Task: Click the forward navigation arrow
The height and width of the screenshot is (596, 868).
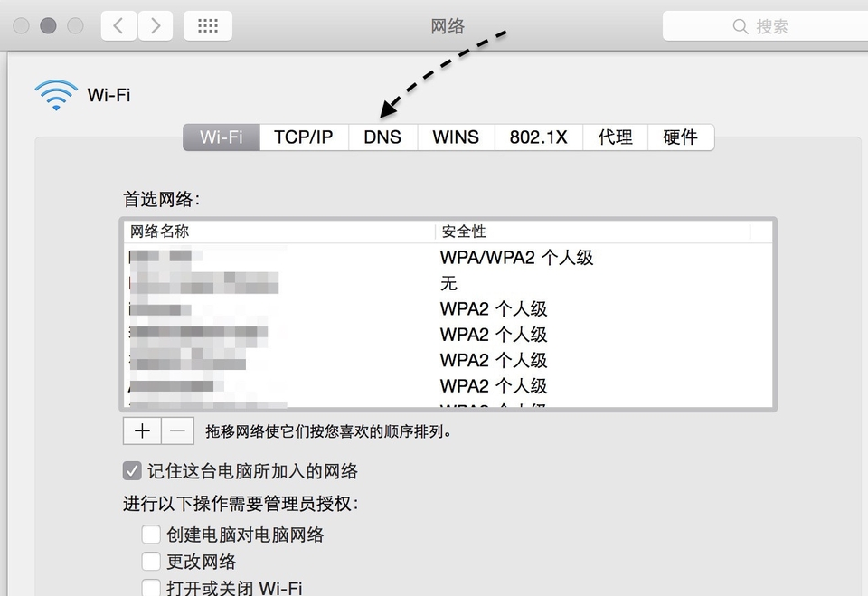Action: [x=155, y=25]
